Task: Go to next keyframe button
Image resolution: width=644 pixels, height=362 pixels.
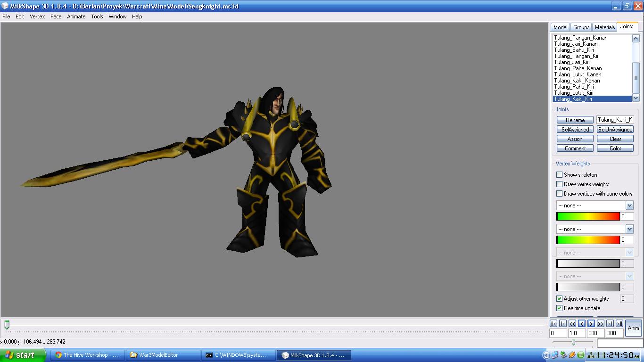Action: click(x=610, y=323)
